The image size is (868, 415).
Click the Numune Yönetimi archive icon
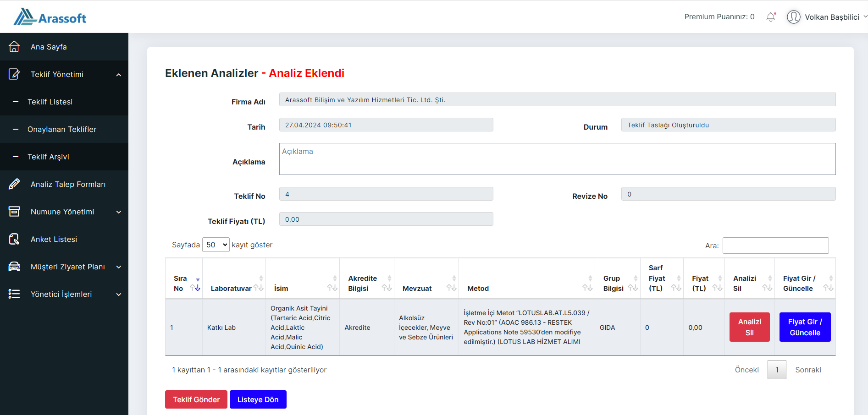[x=14, y=212]
